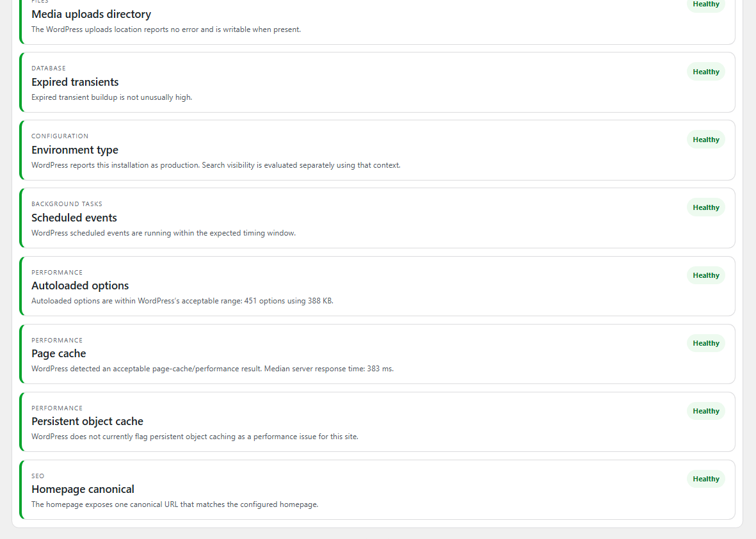Click Healthy badge on Media uploads directory
This screenshot has height=539, width=756.
pos(706,4)
